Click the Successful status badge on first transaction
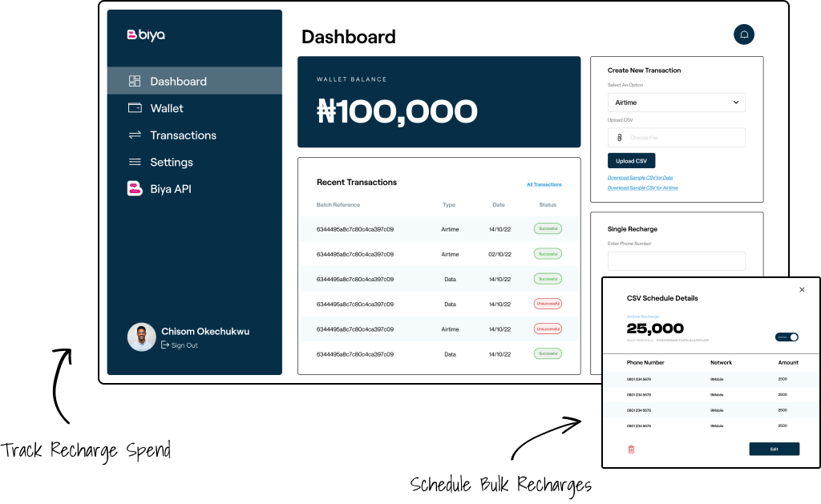This screenshot has height=504, width=821. point(548,228)
